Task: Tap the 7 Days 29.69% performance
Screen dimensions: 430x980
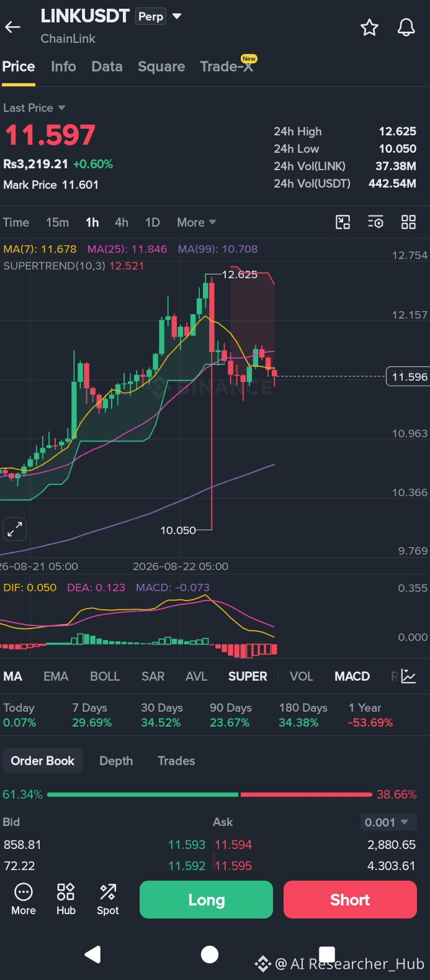Action: click(92, 715)
